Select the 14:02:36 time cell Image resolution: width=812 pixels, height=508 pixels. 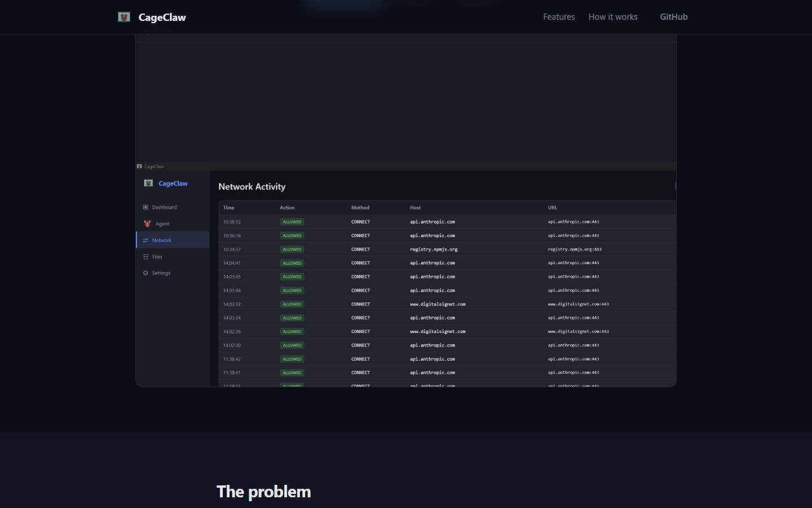232,331
